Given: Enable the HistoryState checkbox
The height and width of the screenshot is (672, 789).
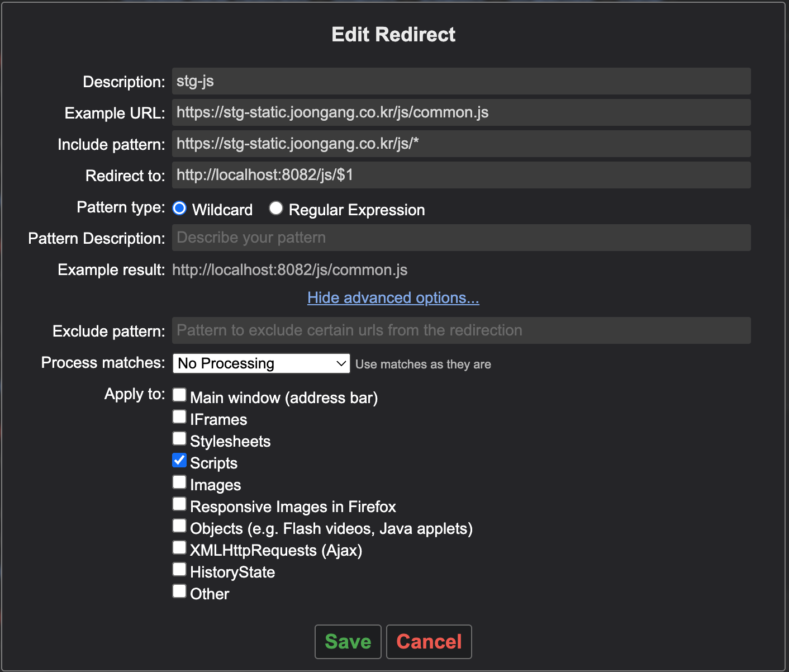Looking at the screenshot, I should point(179,569).
